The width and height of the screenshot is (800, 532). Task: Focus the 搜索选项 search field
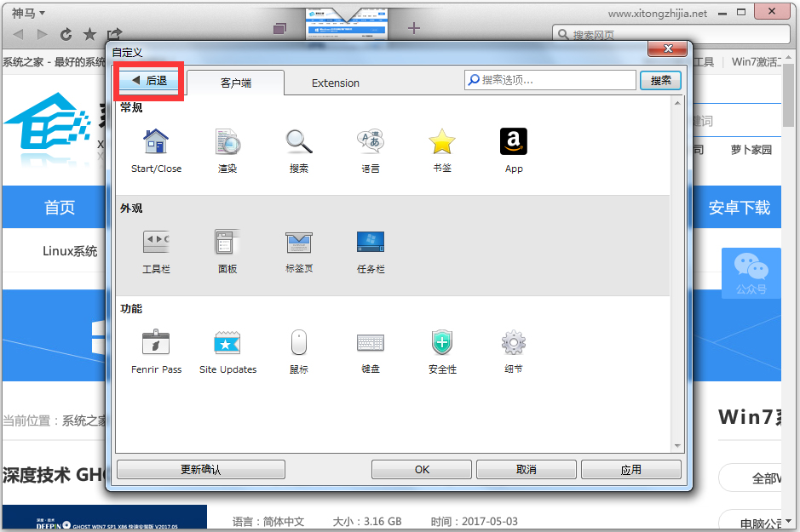pyautogui.click(x=550, y=80)
